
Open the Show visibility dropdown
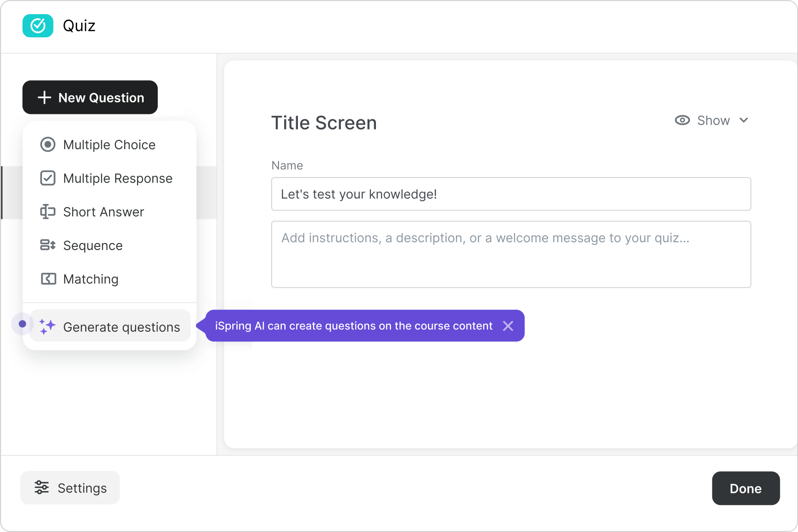pyautogui.click(x=713, y=120)
